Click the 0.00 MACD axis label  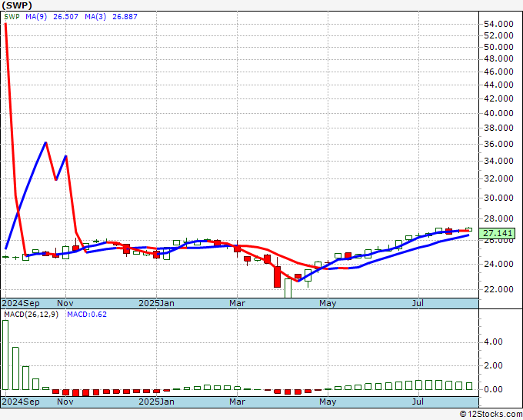(493, 389)
